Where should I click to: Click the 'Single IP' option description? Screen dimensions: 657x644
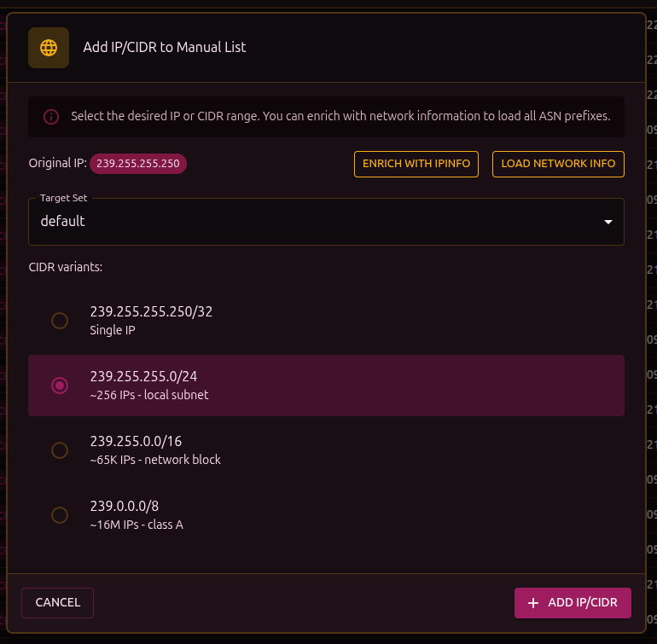(112, 330)
